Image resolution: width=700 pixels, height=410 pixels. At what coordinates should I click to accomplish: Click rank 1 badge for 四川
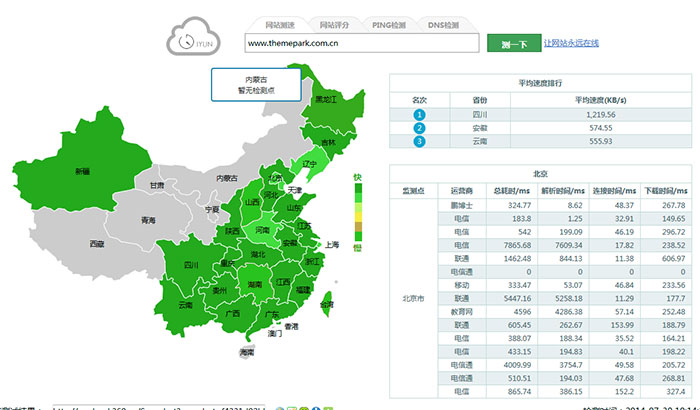(420, 115)
